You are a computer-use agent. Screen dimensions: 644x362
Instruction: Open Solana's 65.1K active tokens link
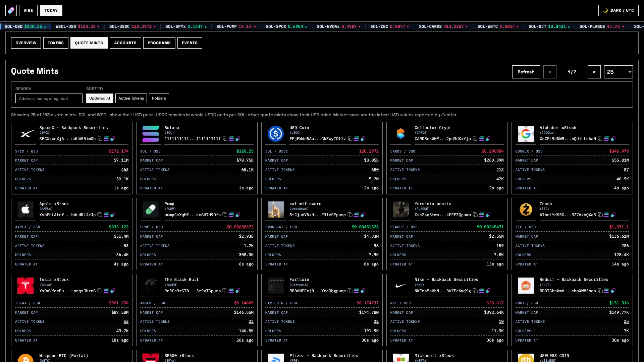coord(248,170)
